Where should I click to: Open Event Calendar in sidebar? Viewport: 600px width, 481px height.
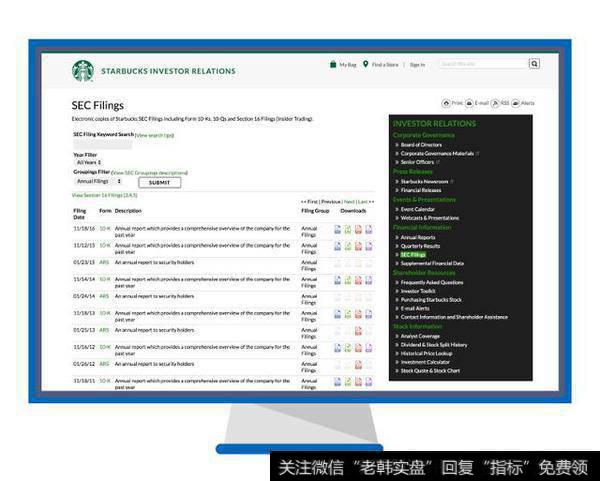click(x=417, y=209)
